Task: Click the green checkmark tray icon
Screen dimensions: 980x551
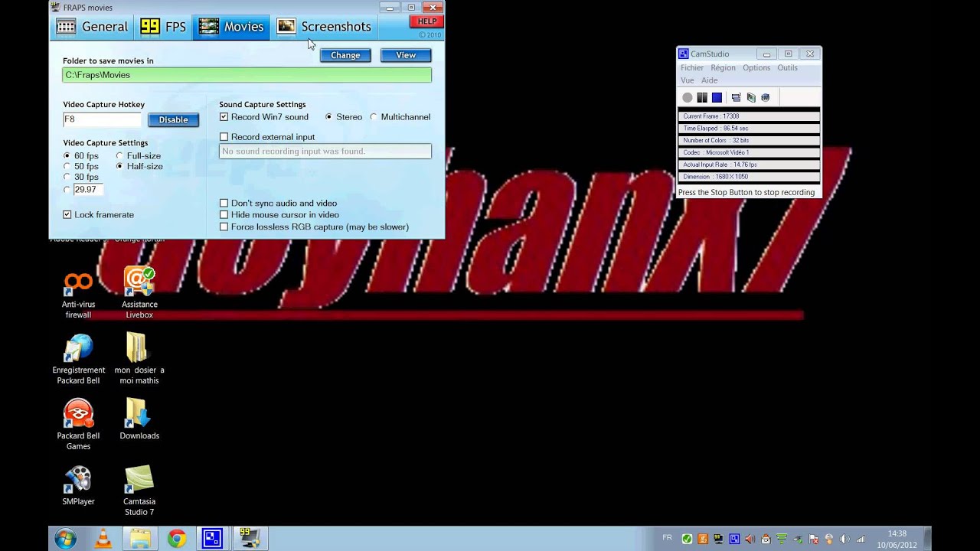Action: click(x=687, y=539)
